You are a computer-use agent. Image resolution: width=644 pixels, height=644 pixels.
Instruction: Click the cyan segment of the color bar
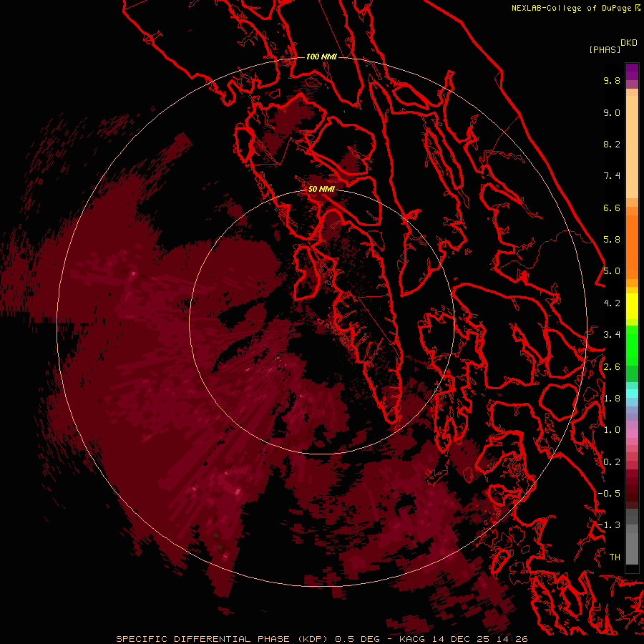[632, 393]
